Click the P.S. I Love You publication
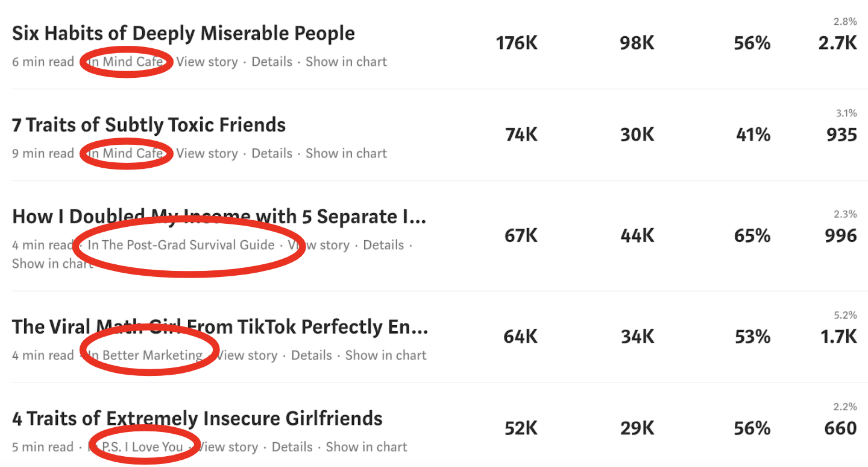 [x=142, y=447]
